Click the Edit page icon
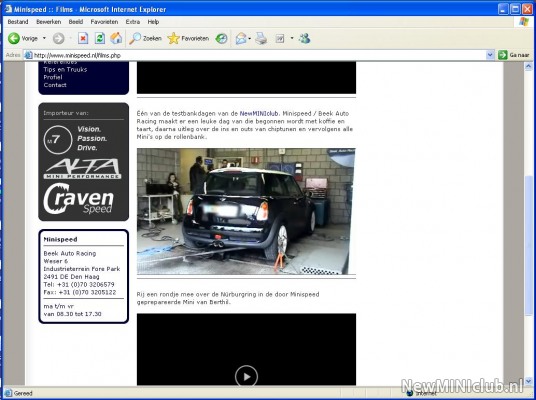536x400 pixels. (280, 39)
